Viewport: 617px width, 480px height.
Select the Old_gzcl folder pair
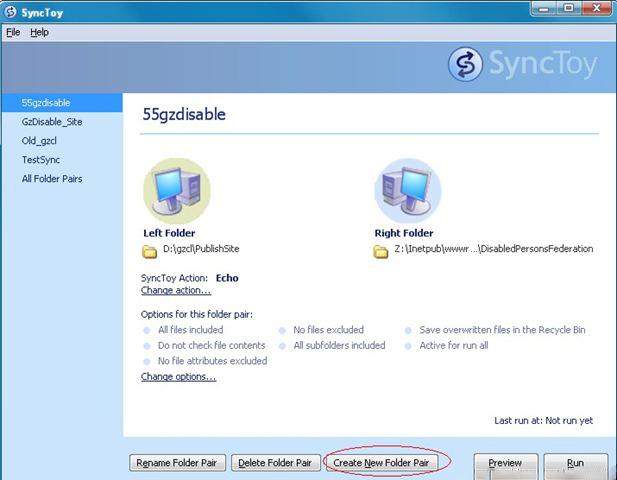62,140
